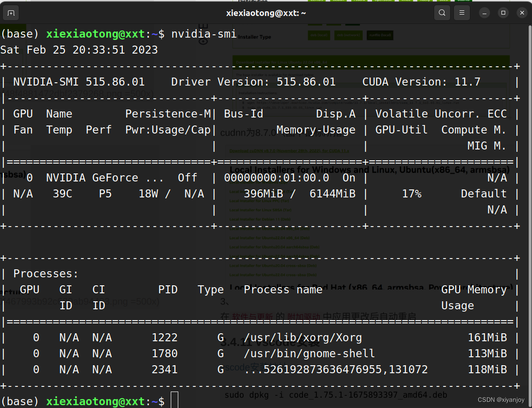Click the Fan header text
Image resolution: width=532 pixels, height=408 pixels.
pos(23,130)
